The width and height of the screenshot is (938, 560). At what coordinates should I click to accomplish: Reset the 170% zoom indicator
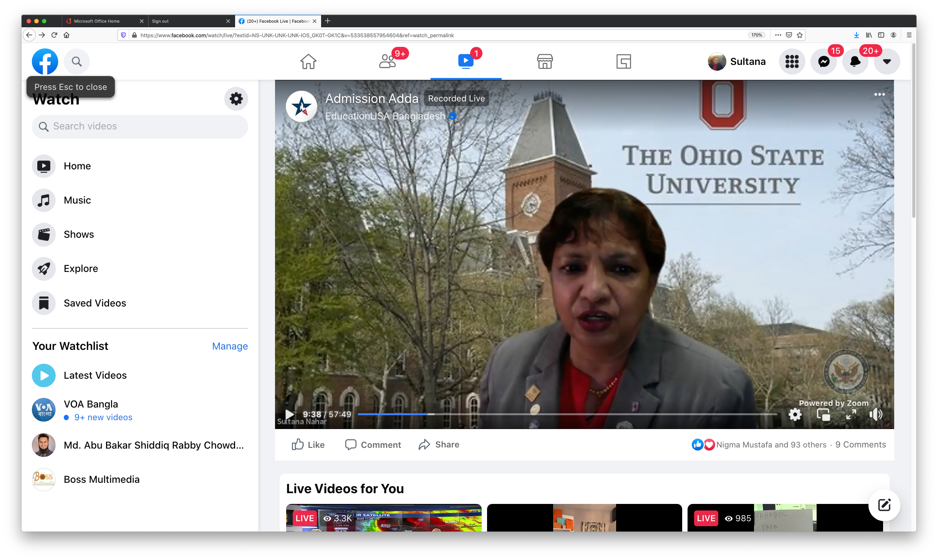[x=756, y=35]
